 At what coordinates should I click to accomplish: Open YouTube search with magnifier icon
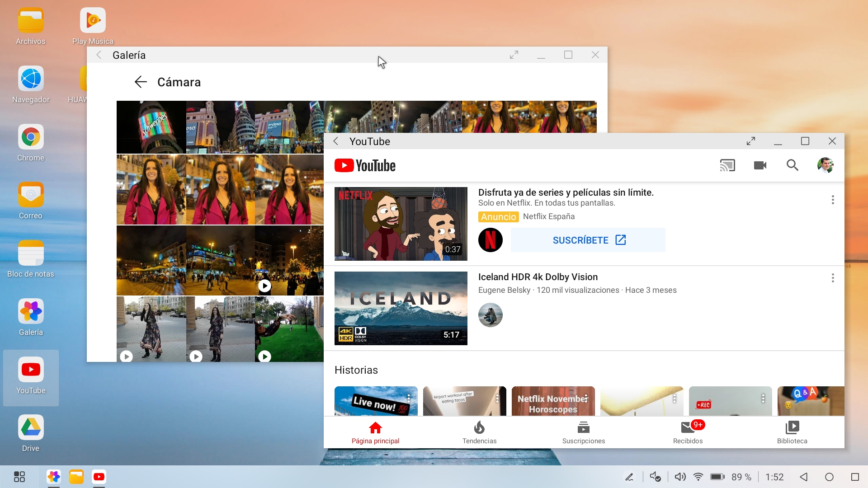tap(793, 165)
